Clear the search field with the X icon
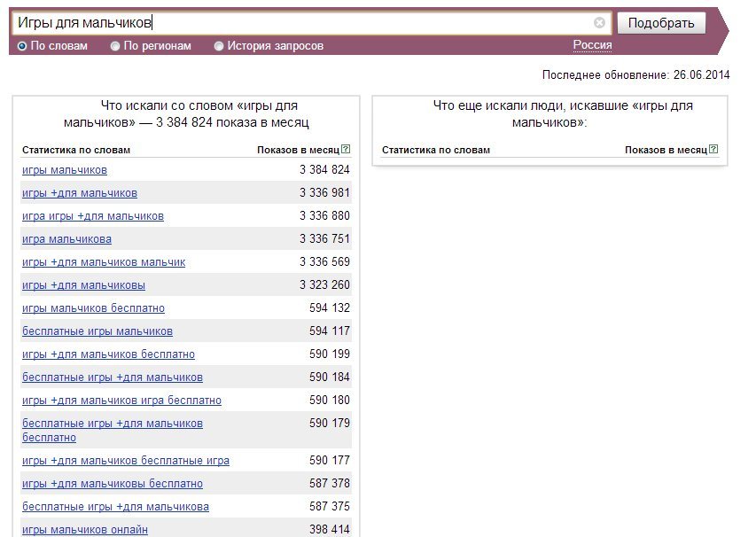Screen dimensions: 756x537 click(x=599, y=23)
